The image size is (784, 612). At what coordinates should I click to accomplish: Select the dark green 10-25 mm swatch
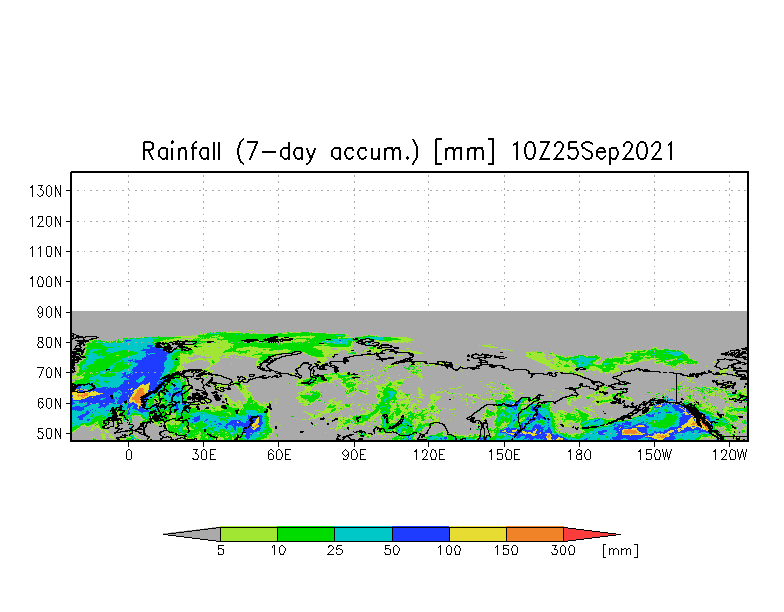306,534
